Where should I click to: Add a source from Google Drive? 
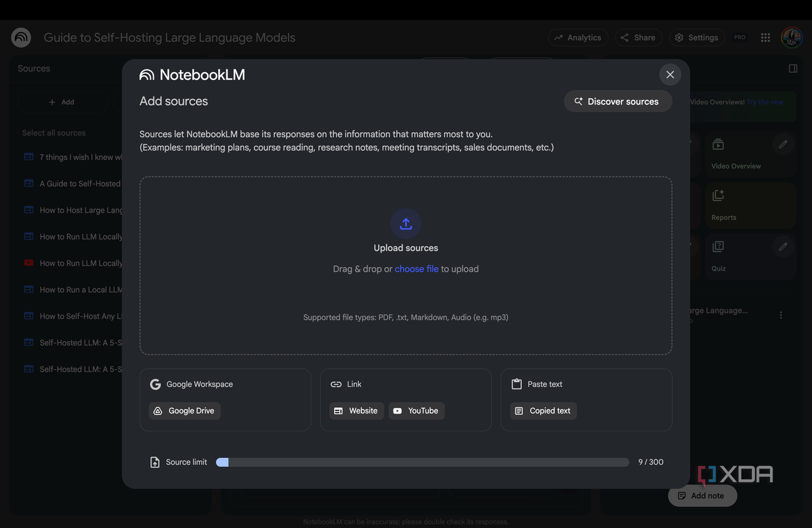click(x=185, y=410)
